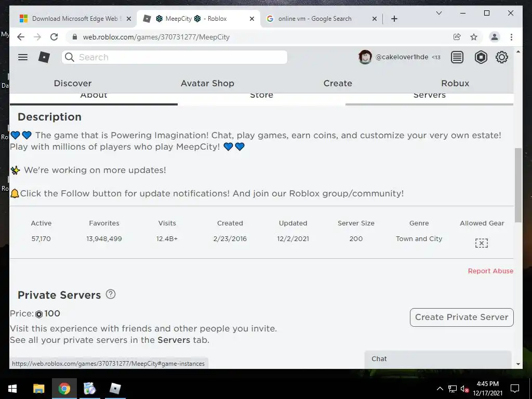This screenshot has width=532, height=399.
Task: Open the Windows Start menu
Action: click(12, 389)
